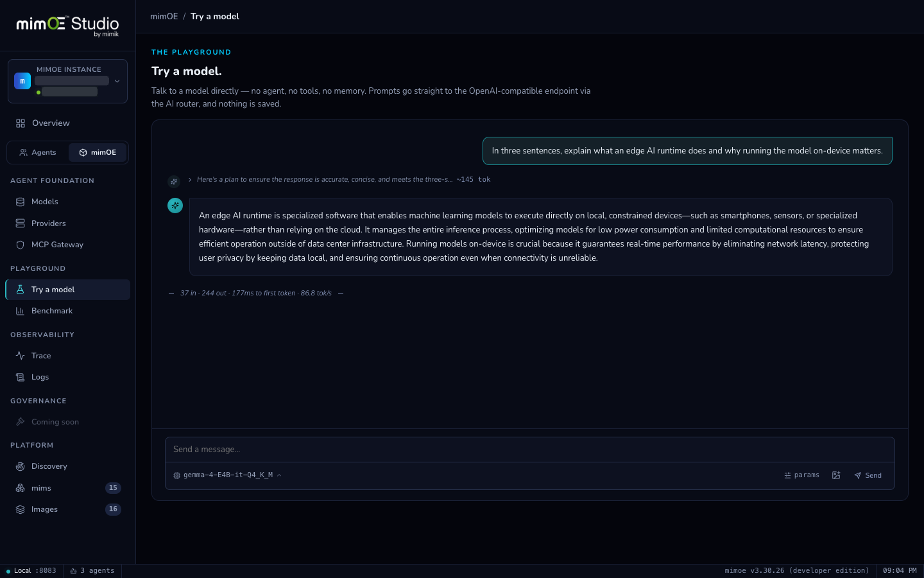The image size is (924, 578).
Task: Click the "Try a model." heading
Action: pos(187,71)
